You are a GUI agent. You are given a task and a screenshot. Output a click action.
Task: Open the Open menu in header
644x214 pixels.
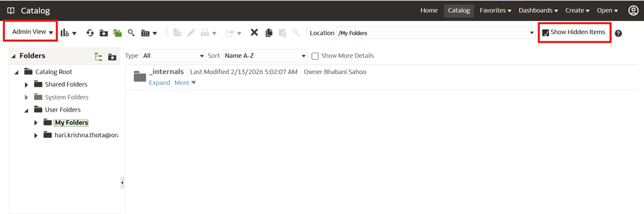click(x=608, y=10)
